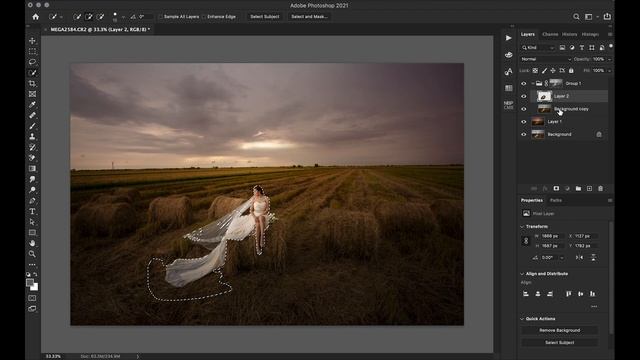Select the MEGA2584.CR2 document tab

coord(100,29)
